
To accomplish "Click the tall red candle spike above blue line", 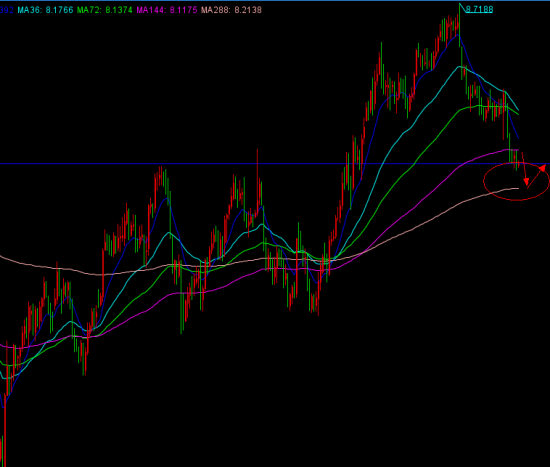I will [x=257, y=179].
